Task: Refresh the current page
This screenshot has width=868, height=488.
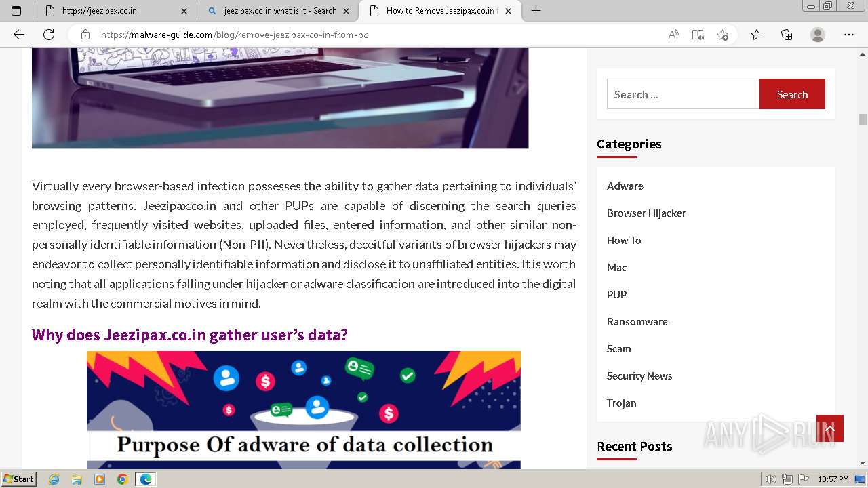Action: point(49,35)
